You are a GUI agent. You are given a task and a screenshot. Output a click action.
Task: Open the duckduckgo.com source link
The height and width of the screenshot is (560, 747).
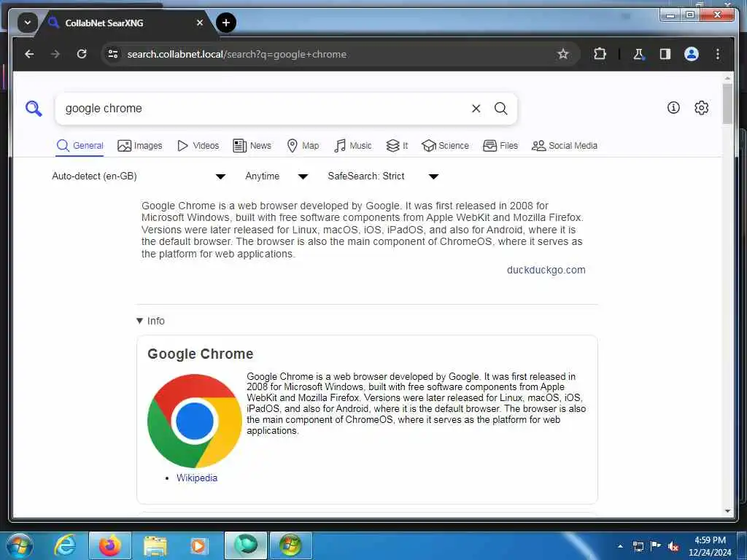click(546, 270)
